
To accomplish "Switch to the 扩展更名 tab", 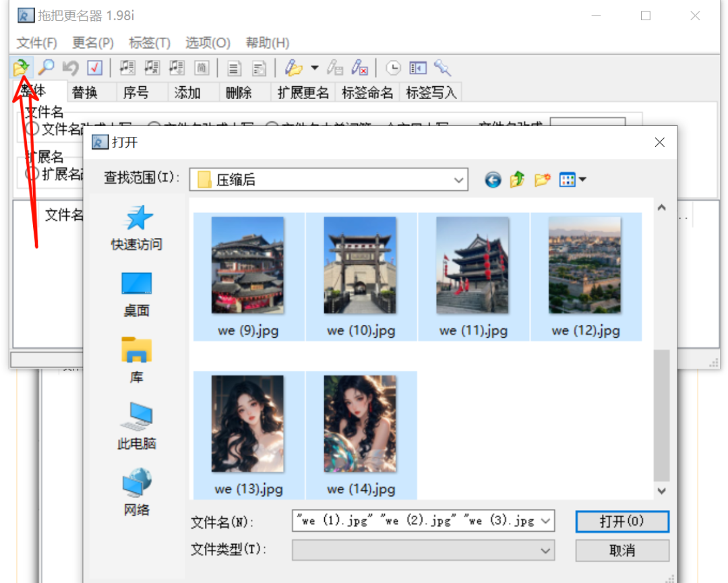I will [x=303, y=92].
